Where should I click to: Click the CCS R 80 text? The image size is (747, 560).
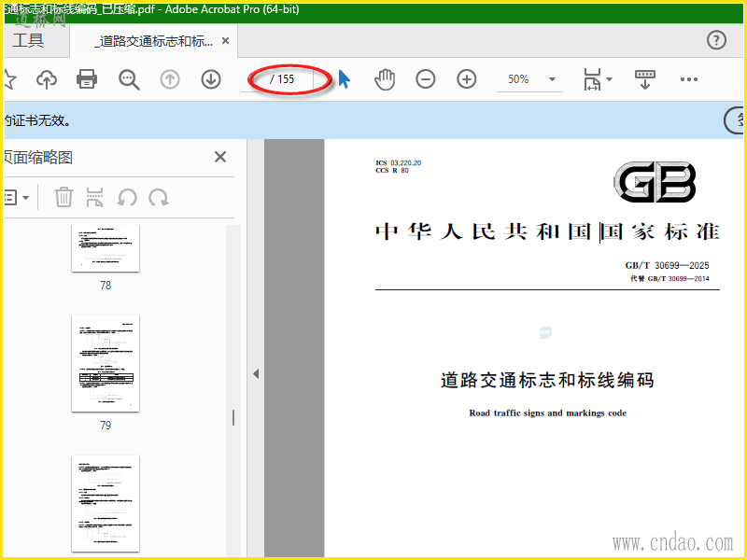[x=391, y=171]
